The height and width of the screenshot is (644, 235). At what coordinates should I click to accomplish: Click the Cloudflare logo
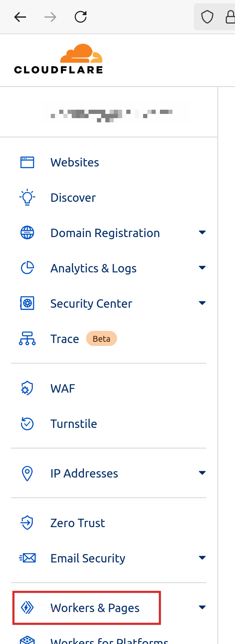tap(58, 58)
